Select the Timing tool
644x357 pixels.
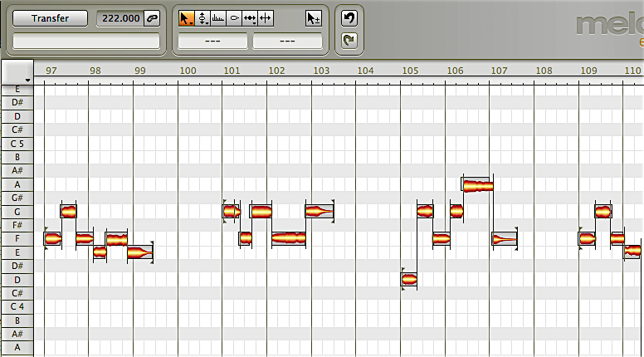click(250, 18)
